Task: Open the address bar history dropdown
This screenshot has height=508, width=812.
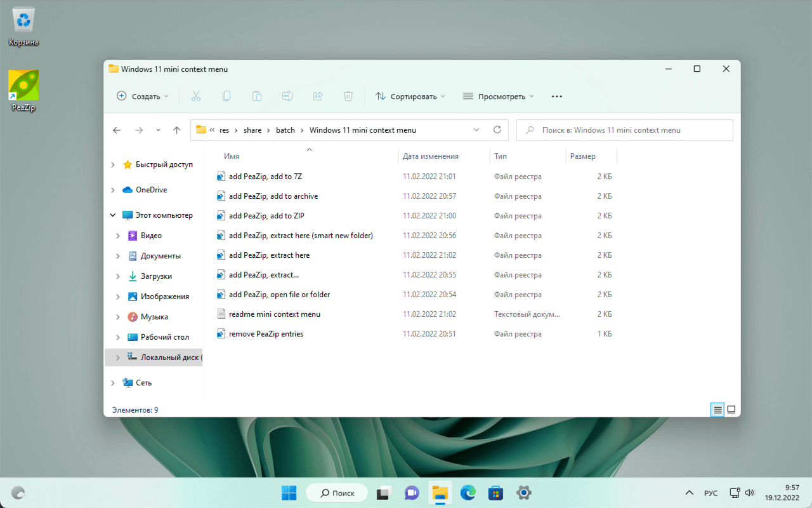Action: (476, 130)
